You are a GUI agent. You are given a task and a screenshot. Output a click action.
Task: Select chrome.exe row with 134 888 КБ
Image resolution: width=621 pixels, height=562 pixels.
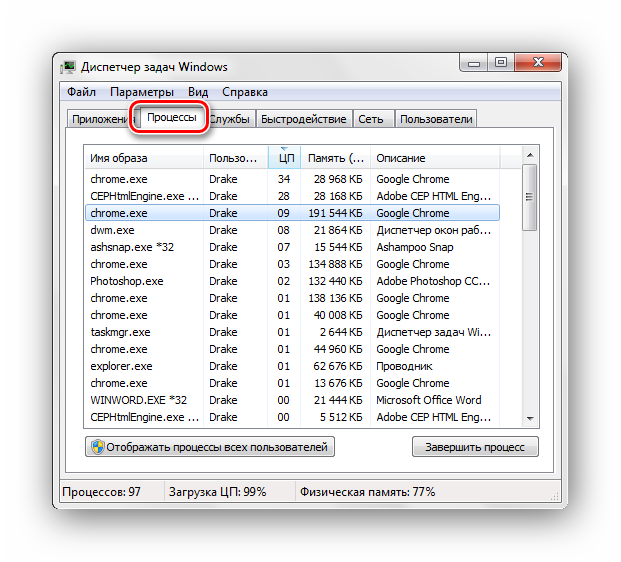click(292, 264)
